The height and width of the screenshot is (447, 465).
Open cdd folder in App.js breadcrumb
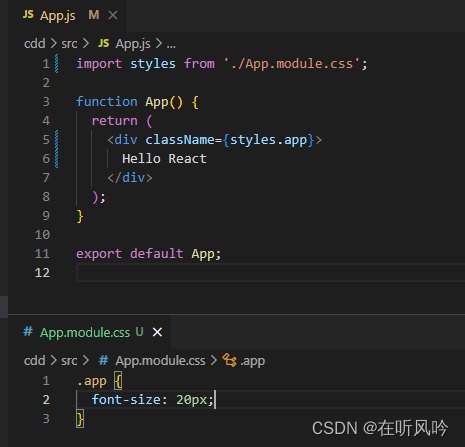tap(34, 44)
